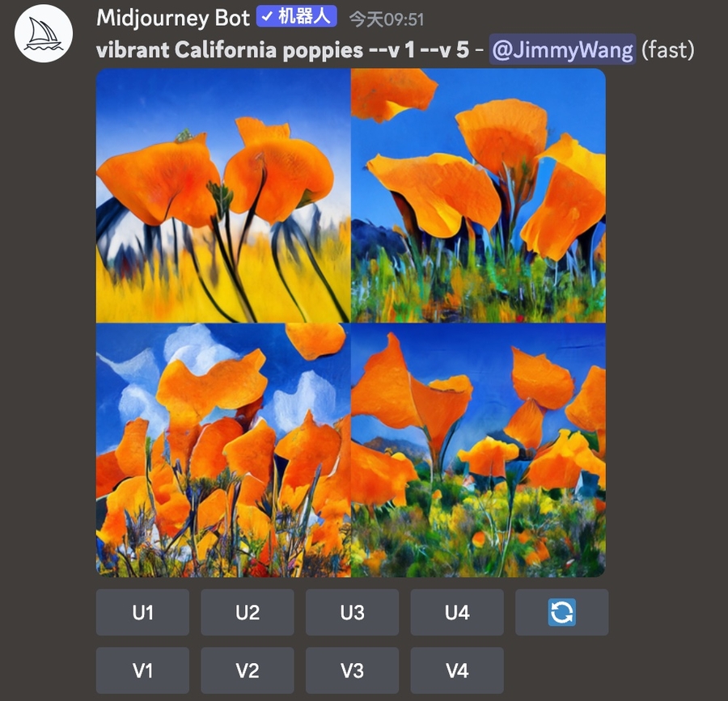Open the top-left poppies on yellow field image

[x=223, y=196]
